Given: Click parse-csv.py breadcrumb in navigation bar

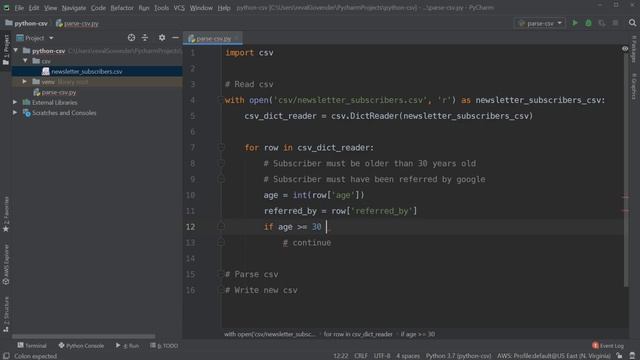Looking at the screenshot, I should 77,23.
